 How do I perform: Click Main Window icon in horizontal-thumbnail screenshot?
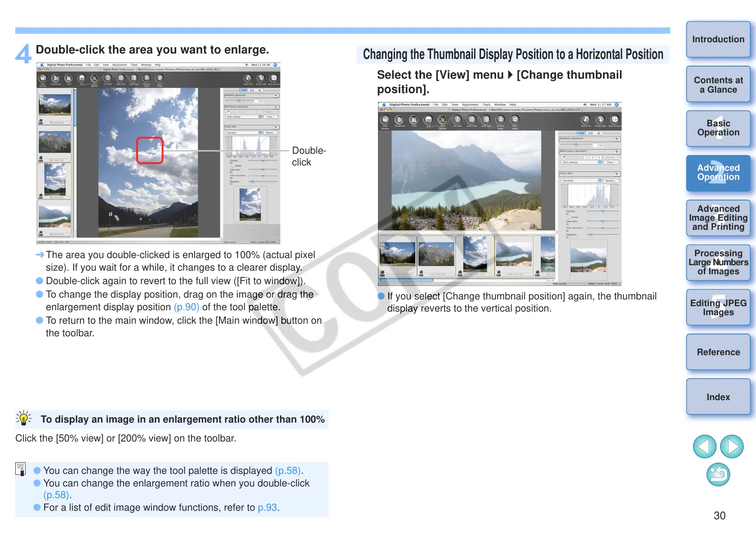[385, 120]
